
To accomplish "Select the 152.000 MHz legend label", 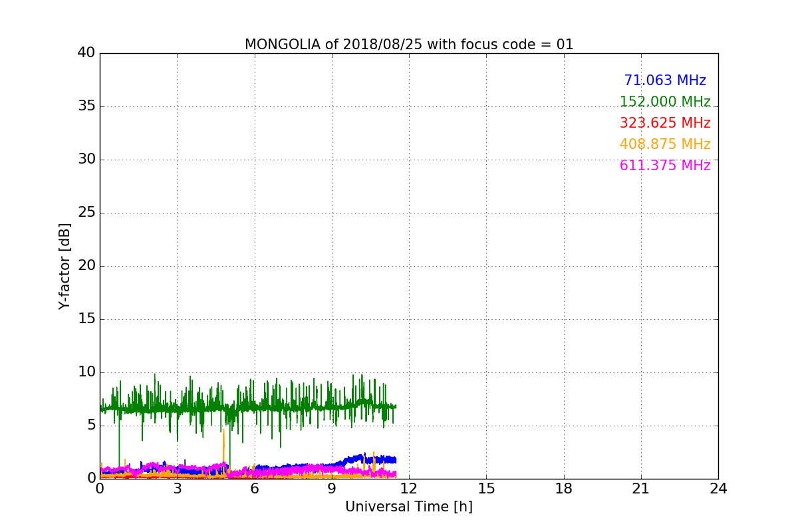I will point(665,102).
